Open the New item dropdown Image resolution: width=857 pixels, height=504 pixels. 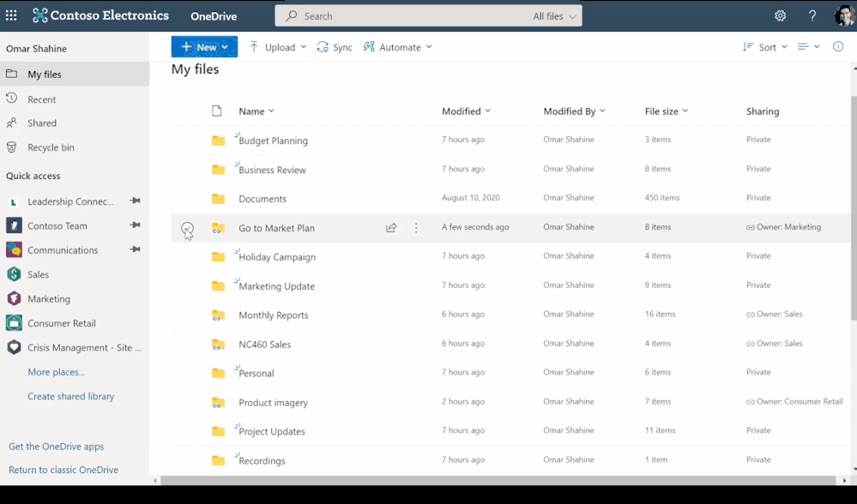click(204, 47)
